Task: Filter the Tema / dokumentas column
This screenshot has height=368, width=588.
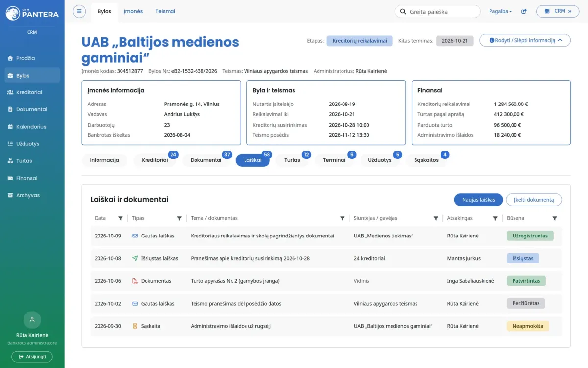Action: click(x=343, y=218)
